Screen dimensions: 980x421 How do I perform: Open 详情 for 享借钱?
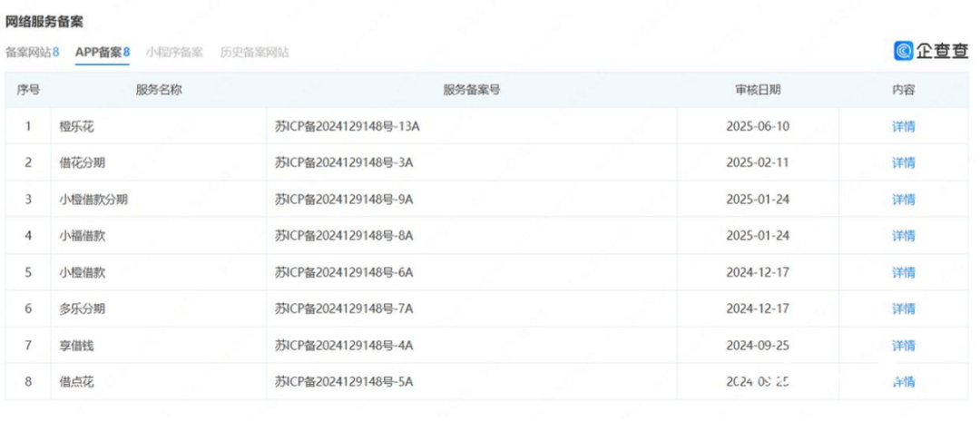[x=903, y=346]
